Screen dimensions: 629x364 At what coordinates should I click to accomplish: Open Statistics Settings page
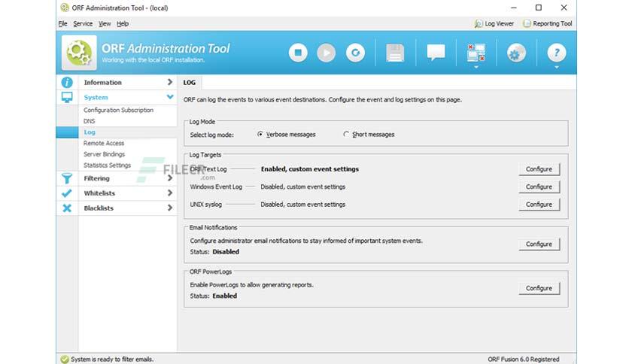click(x=107, y=165)
